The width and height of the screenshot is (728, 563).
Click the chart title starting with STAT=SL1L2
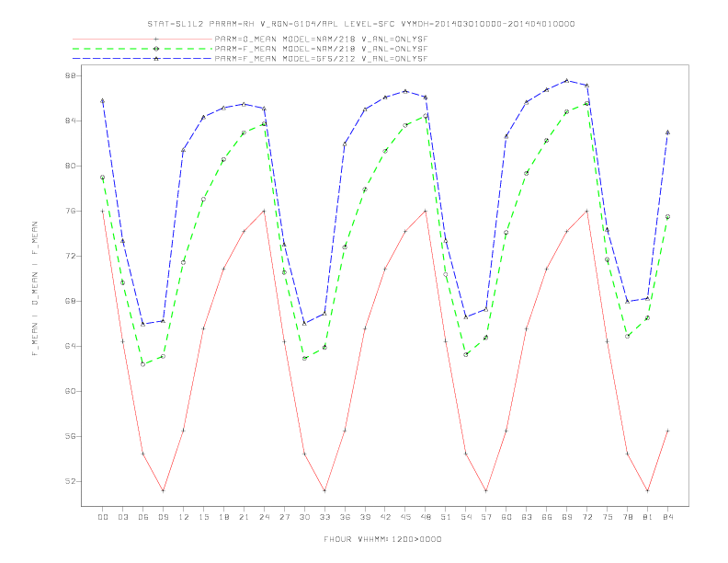361,24
